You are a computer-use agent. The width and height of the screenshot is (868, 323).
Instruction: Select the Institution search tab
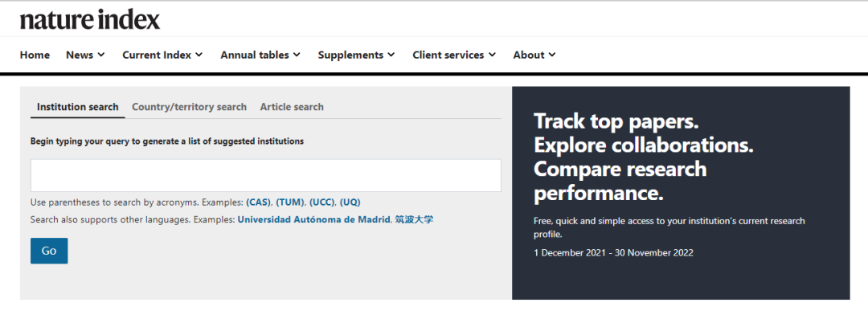tap(77, 107)
